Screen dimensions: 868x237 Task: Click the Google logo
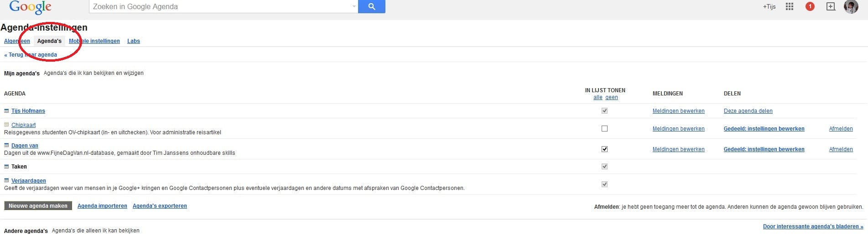(x=30, y=7)
